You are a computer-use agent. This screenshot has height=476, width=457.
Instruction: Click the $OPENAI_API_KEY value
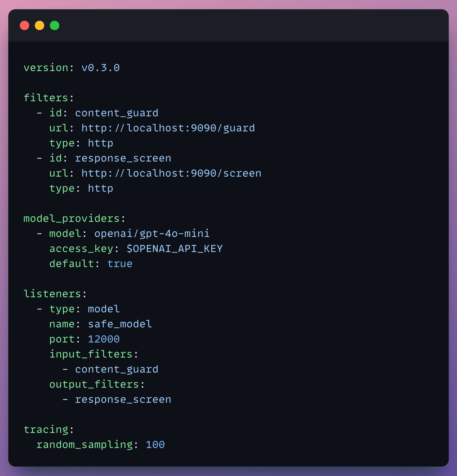(x=174, y=249)
